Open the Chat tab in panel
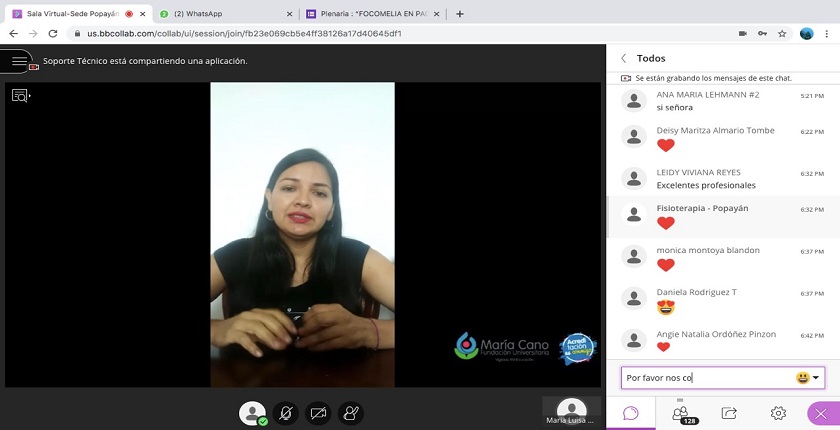Viewport: 840px width, 430px height. click(x=631, y=413)
